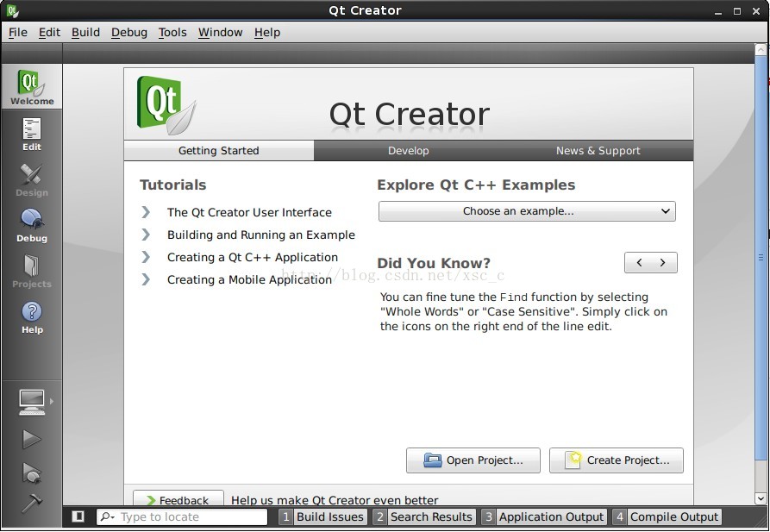Maximize the Qt Creator window
The height and width of the screenshot is (532, 770).
736,11
